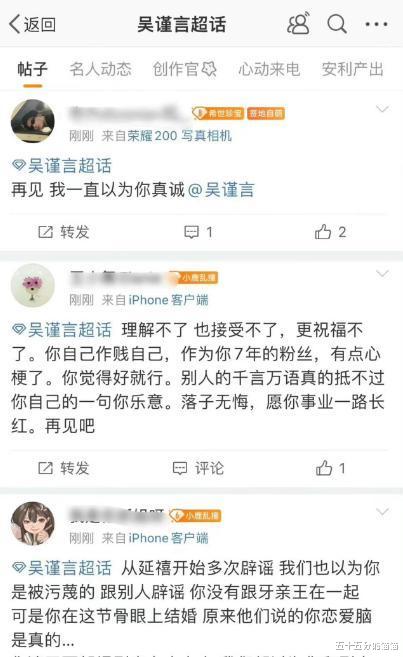This screenshot has width=403, height=657.
Task: Repost the first post via 转发
Action: click(x=64, y=232)
